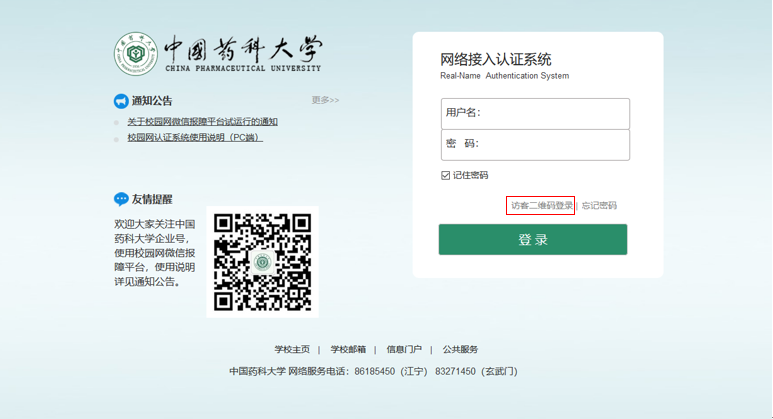Click the 友情提醒 section heading

[x=152, y=199]
